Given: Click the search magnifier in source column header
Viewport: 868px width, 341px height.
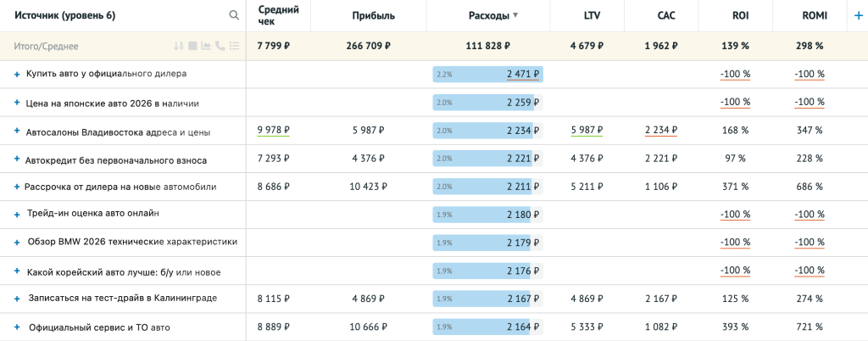Looking at the screenshot, I should pos(234,15).
